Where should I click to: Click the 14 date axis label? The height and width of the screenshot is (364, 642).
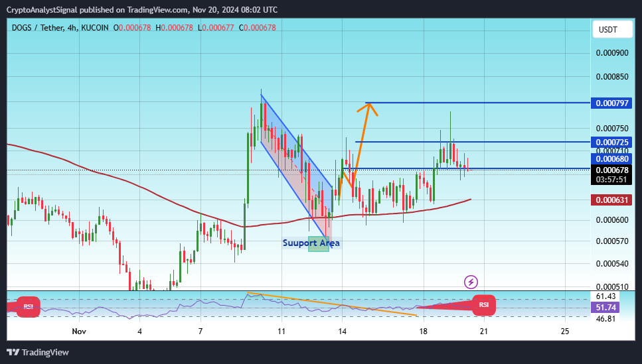(x=343, y=332)
